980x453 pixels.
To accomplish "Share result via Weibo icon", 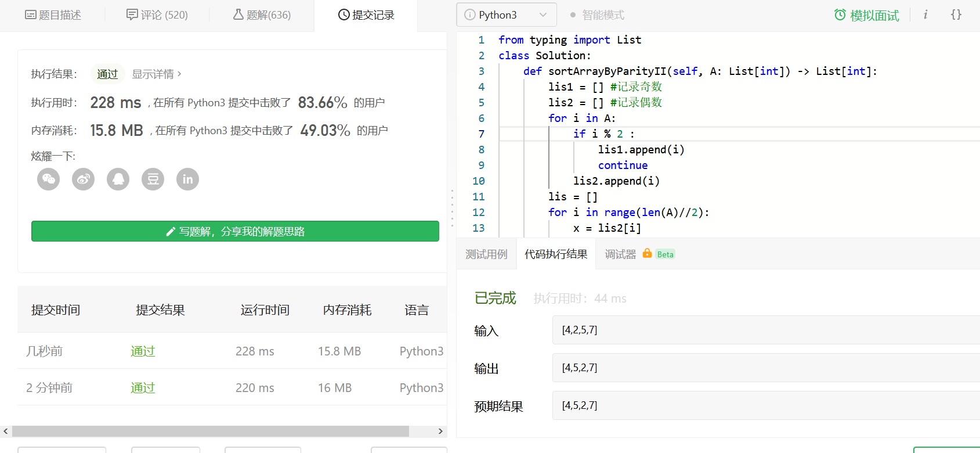I will pyautogui.click(x=84, y=179).
